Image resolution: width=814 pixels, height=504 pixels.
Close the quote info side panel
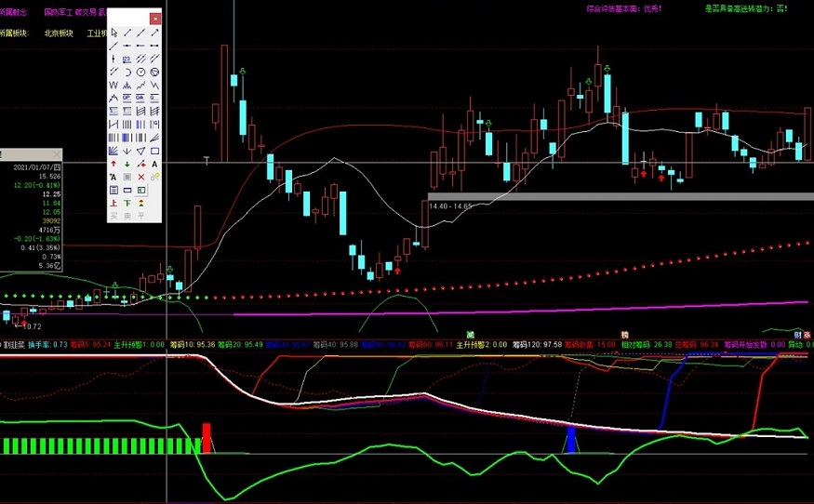57,154
